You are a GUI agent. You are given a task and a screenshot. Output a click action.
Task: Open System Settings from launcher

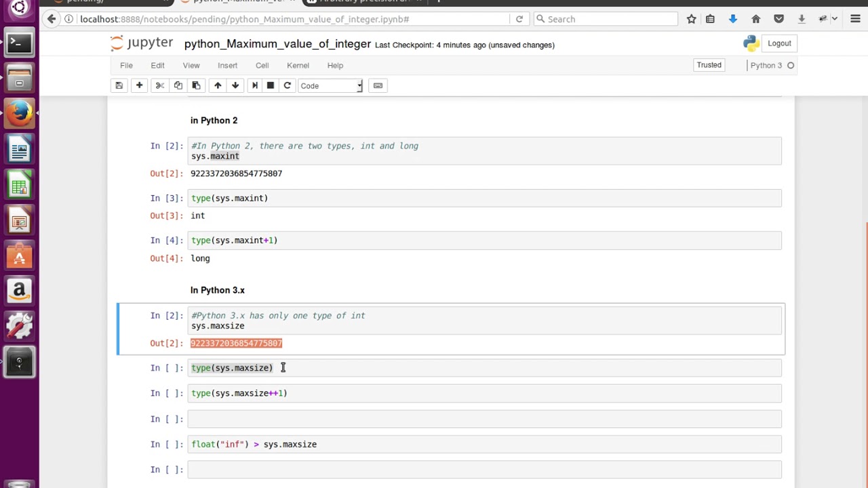tap(19, 327)
